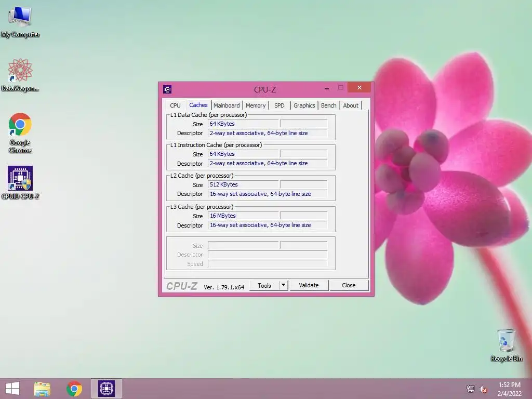Open DataWagon desktop shortcut
This screenshot has width=532, height=399.
point(20,75)
